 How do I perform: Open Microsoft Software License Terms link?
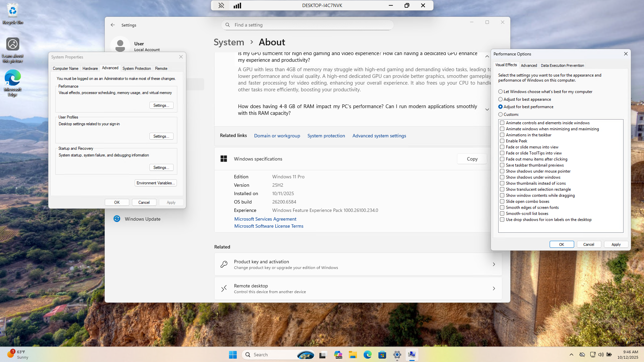tap(269, 226)
